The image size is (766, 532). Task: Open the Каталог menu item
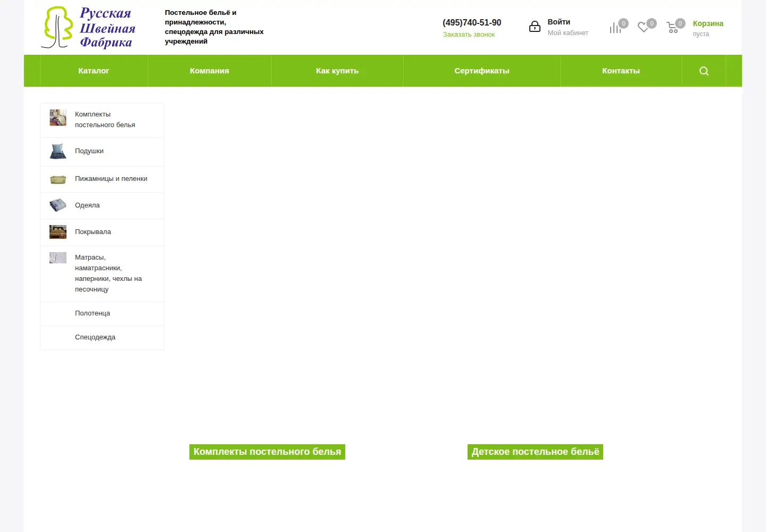click(94, 71)
